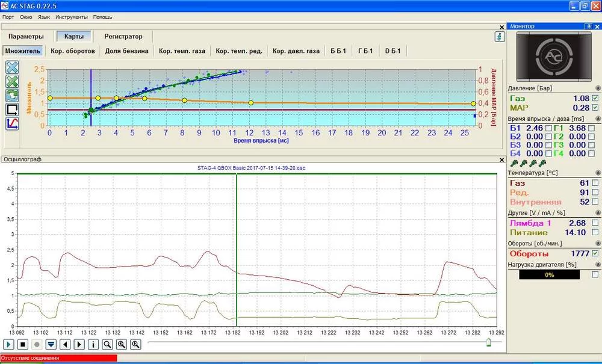Image resolution: width=602 pixels, height=364 pixels.
Task: Close the Осциллограф panel
Action: pos(502,159)
